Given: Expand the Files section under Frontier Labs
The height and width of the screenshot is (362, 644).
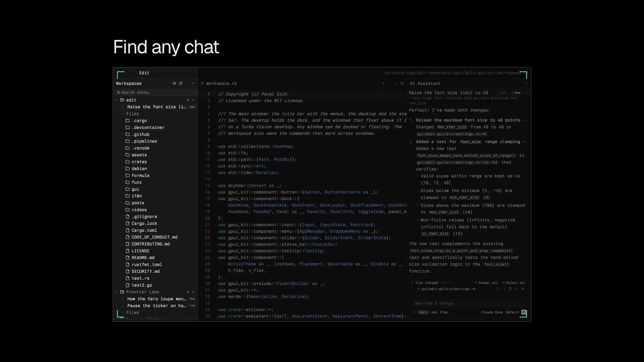Looking at the screenshot, I should [123, 312].
